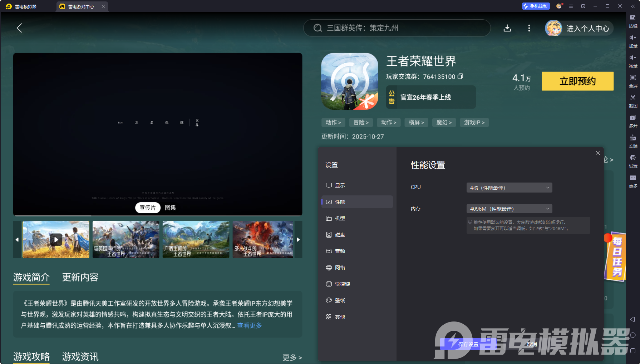Click the 查看更多 link in description
The image size is (640, 364).
250,325
